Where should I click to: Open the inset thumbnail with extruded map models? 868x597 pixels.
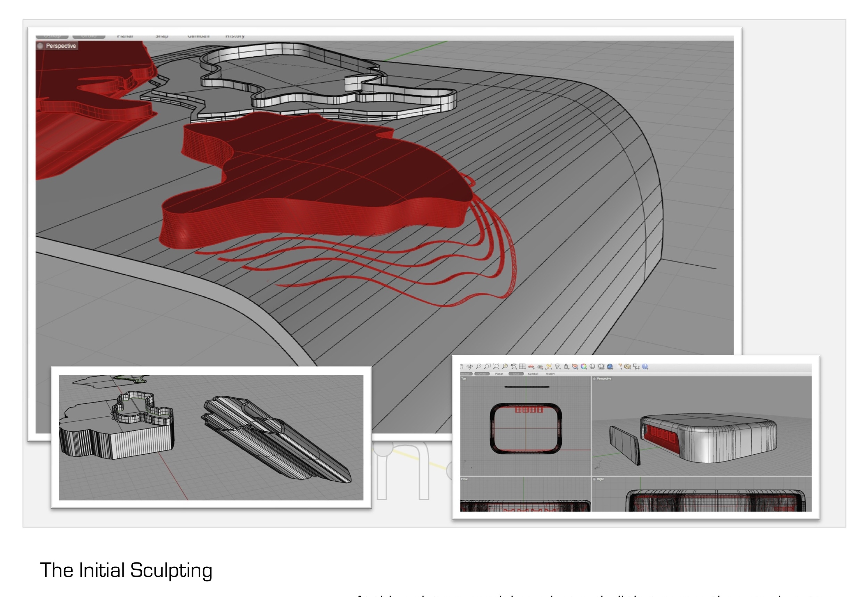[211, 438]
